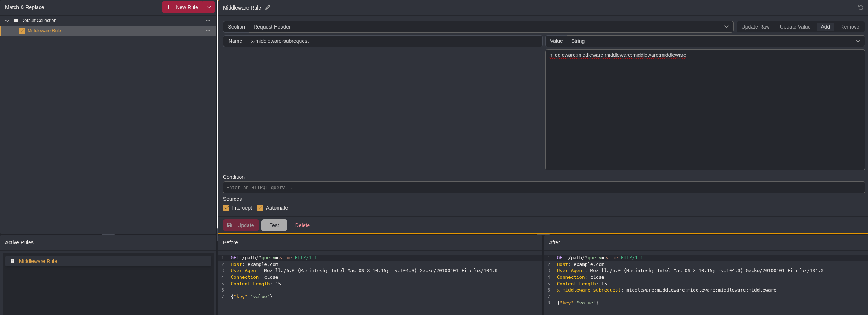
Task: Click the save disk icon on Update
Action: [230, 225]
